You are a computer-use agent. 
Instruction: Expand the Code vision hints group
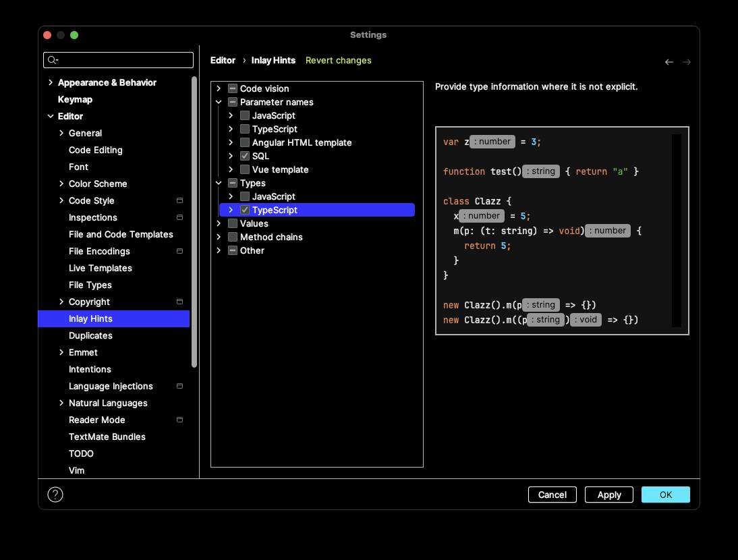(219, 88)
